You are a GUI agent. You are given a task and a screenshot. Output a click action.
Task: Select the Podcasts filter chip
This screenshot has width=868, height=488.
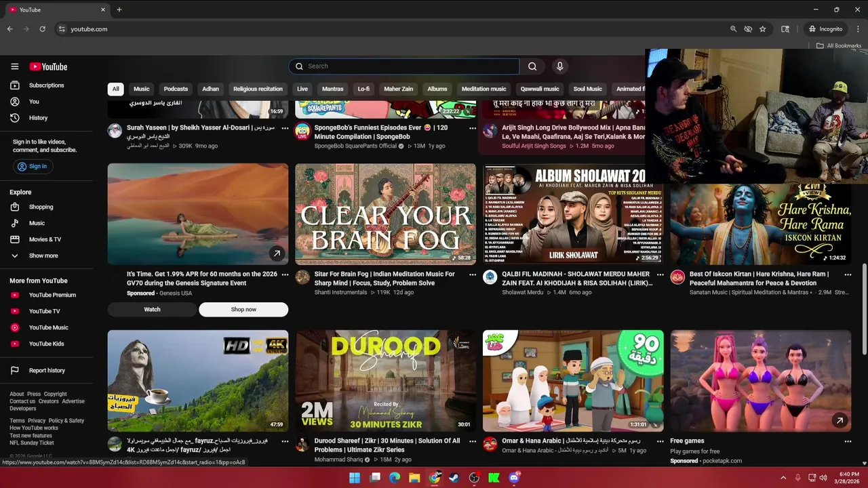pos(176,89)
